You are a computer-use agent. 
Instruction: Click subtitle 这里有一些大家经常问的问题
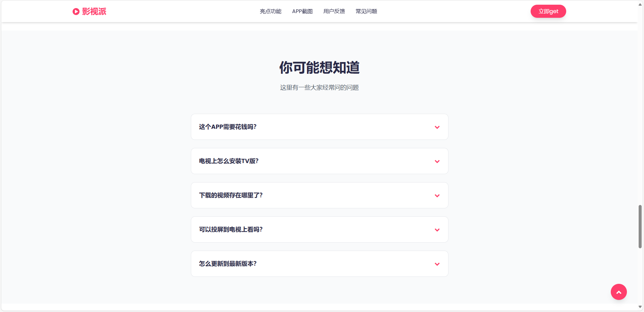tap(319, 88)
